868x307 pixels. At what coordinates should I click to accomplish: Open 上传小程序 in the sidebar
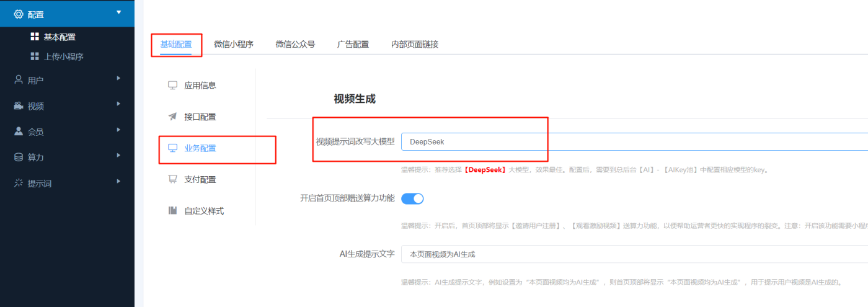tap(63, 56)
